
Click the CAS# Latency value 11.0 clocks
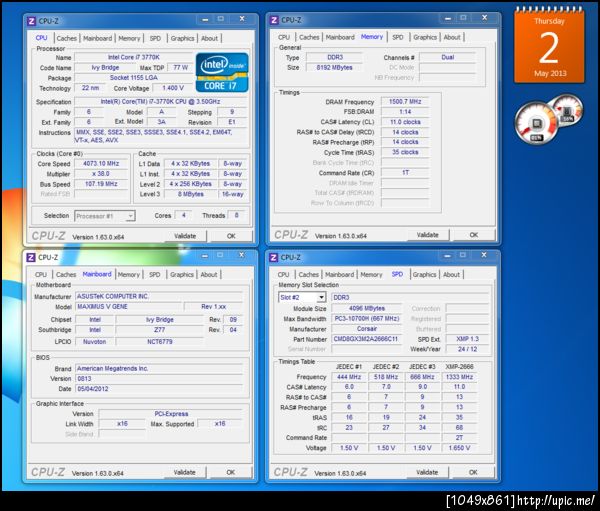[x=405, y=122]
